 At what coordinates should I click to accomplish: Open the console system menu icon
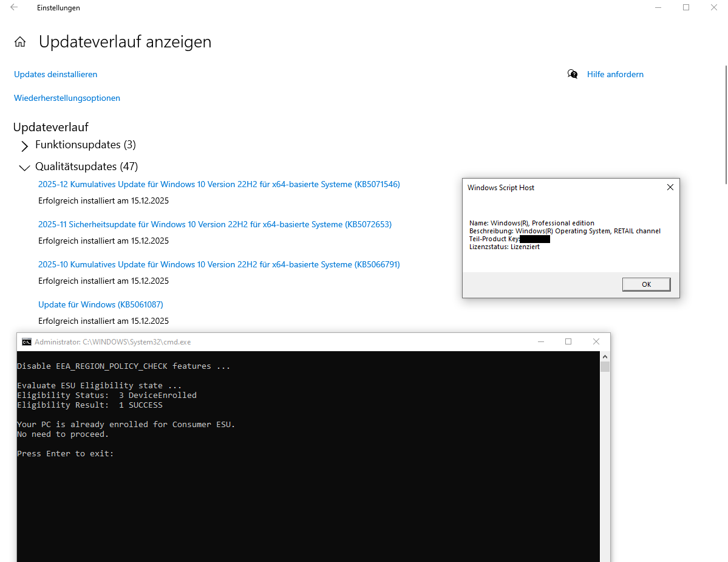click(26, 341)
